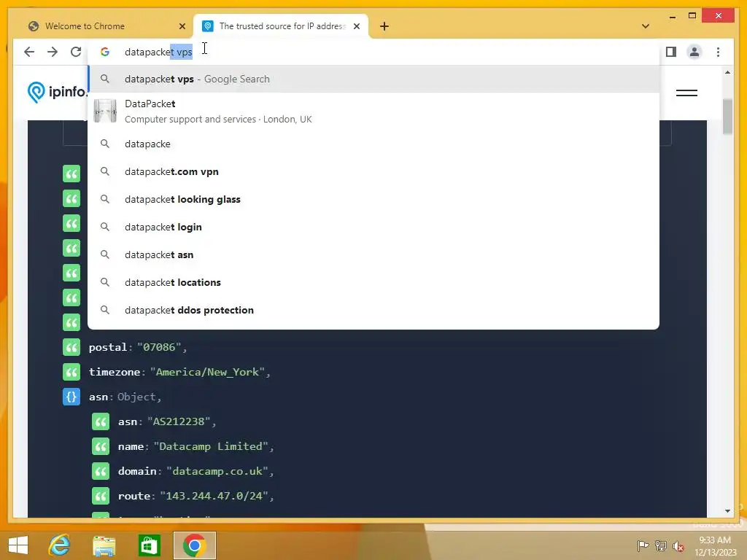Click quote icon next to domain
Viewport: 747px width, 560px height.
(x=101, y=471)
